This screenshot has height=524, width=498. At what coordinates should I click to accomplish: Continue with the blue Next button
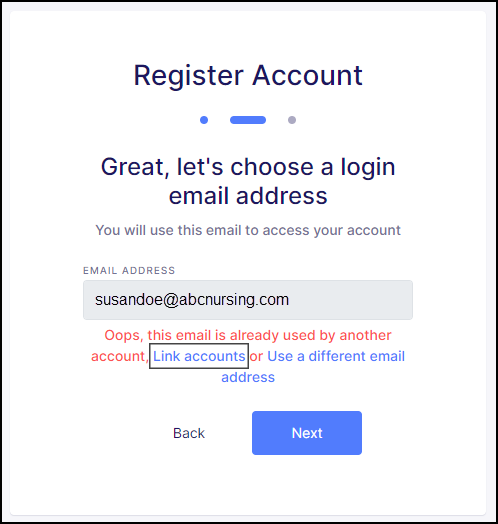click(x=307, y=433)
